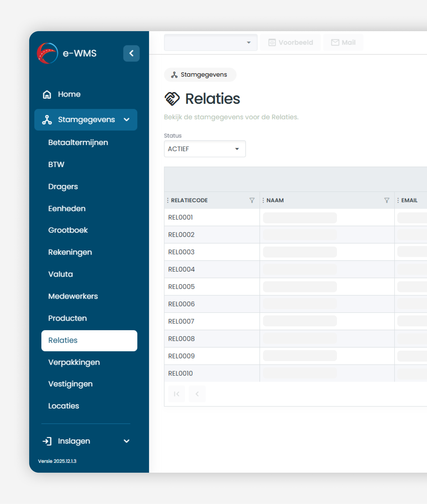427x504 pixels.
Task: Select the REL0005 table row
Action: tap(181, 287)
